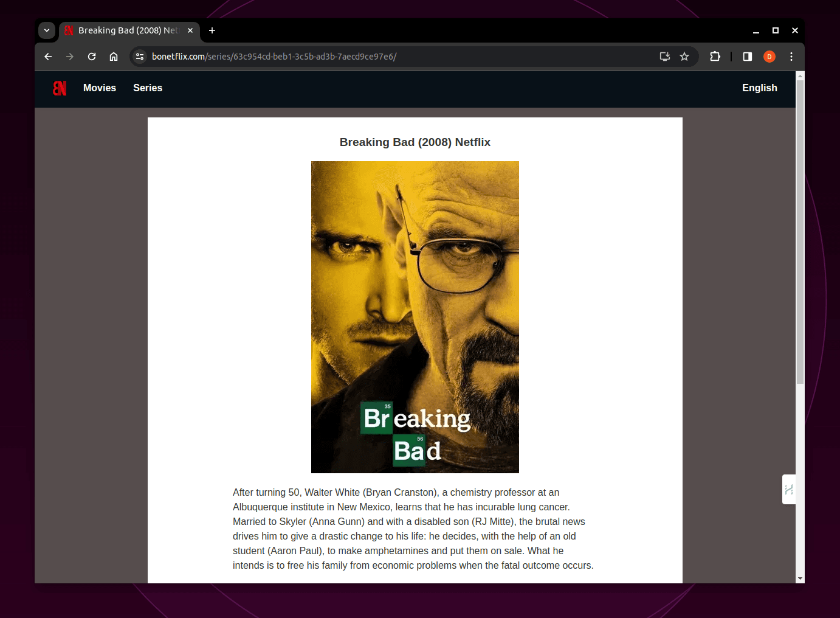This screenshot has width=840, height=618.
Task: Reload the page
Action: point(92,57)
